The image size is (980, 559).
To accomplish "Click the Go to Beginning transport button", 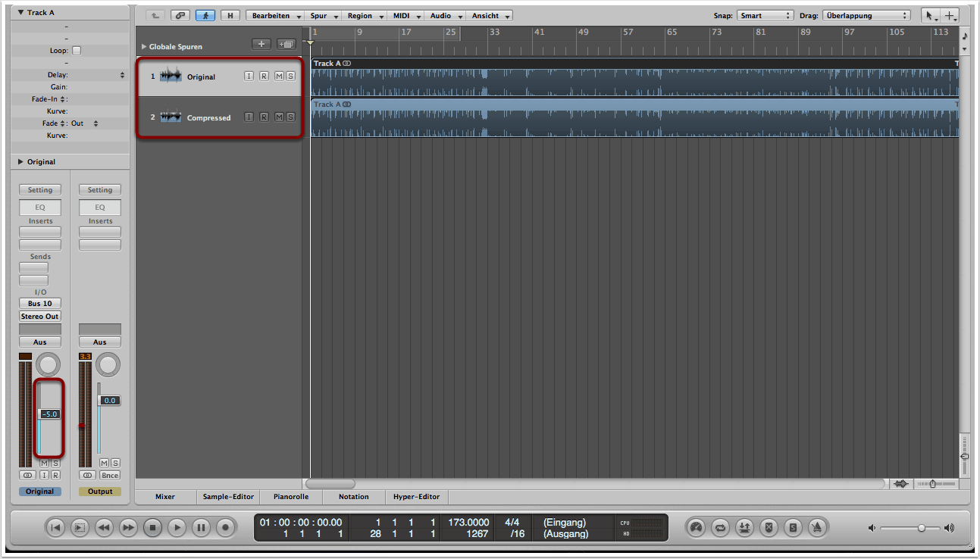I will coord(55,527).
